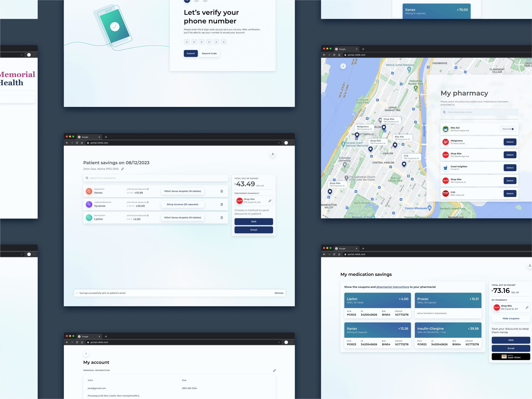The width and height of the screenshot is (532, 399).
Task: Dismiss savings sent notification
Action: [279, 293]
